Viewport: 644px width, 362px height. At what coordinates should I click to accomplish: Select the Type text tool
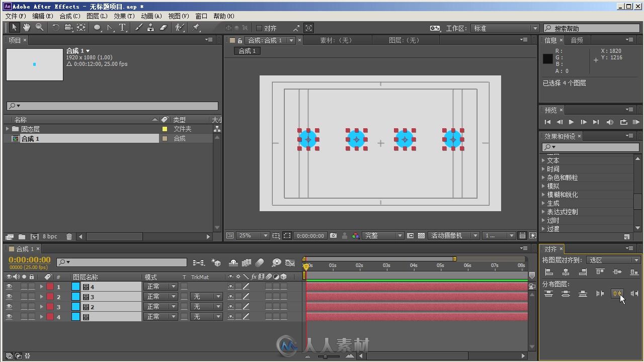point(122,28)
